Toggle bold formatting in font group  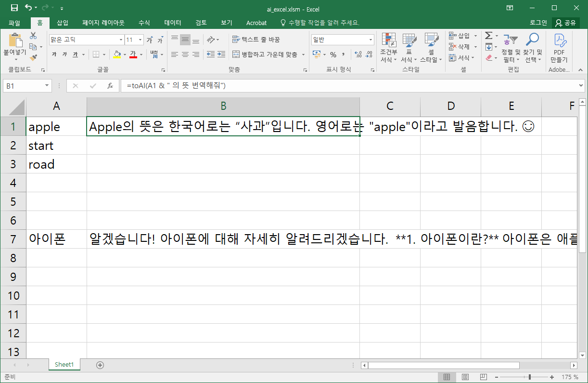(x=54, y=54)
